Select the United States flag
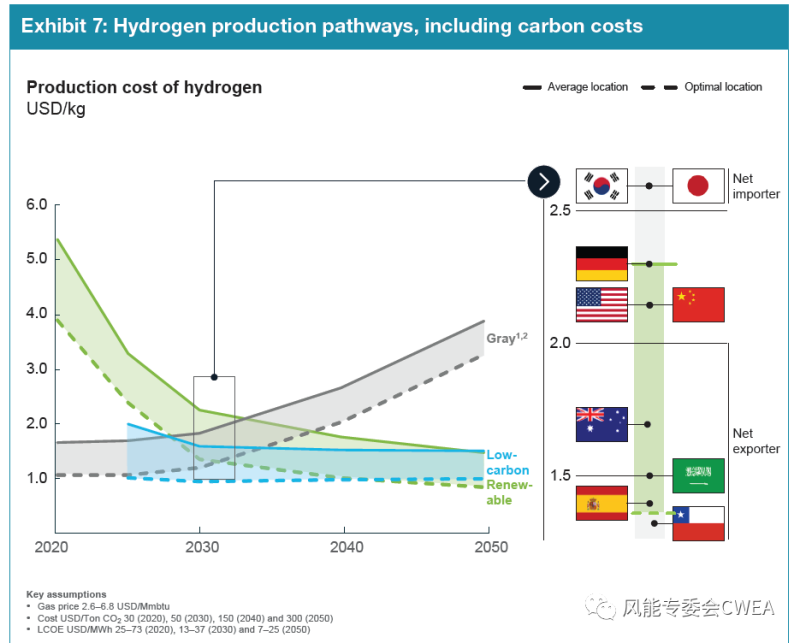800x643 pixels. [x=602, y=305]
